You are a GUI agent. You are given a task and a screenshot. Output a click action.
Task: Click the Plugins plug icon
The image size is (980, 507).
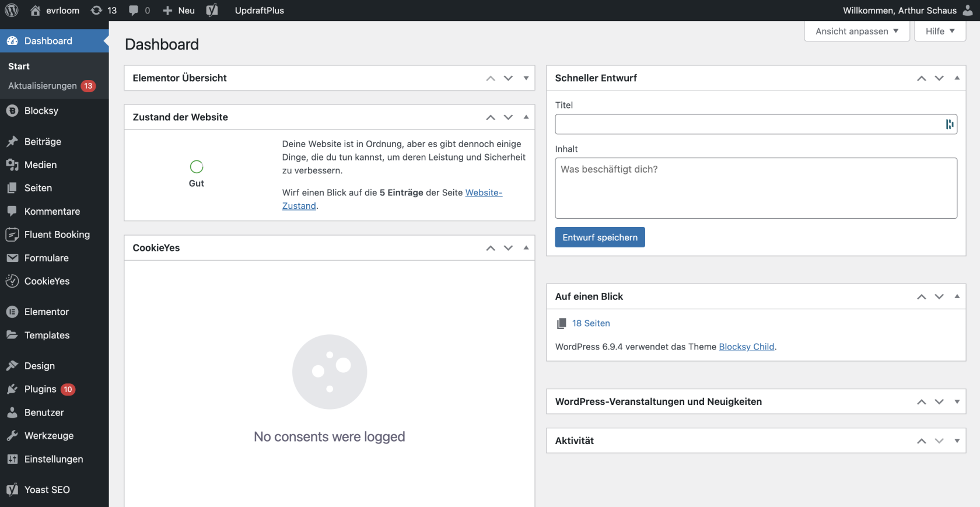12,389
